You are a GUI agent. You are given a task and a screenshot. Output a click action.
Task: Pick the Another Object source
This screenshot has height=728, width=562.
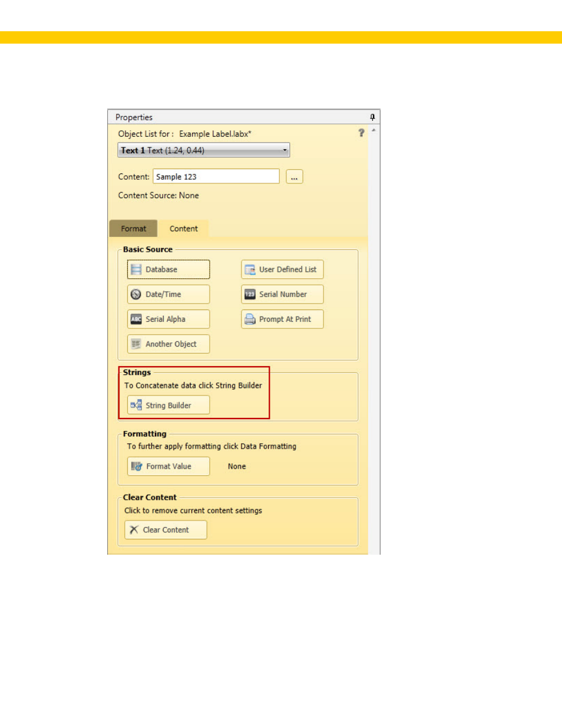[x=168, y=344]
